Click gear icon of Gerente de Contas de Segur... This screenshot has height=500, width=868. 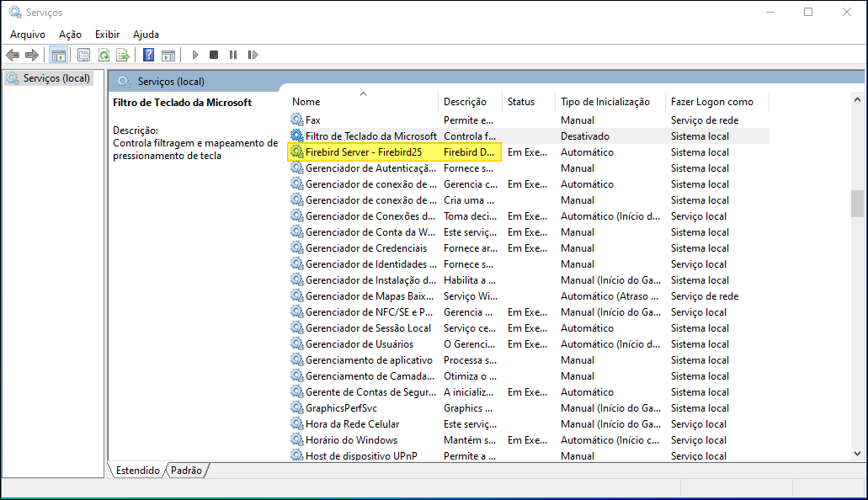coord(296,392)
